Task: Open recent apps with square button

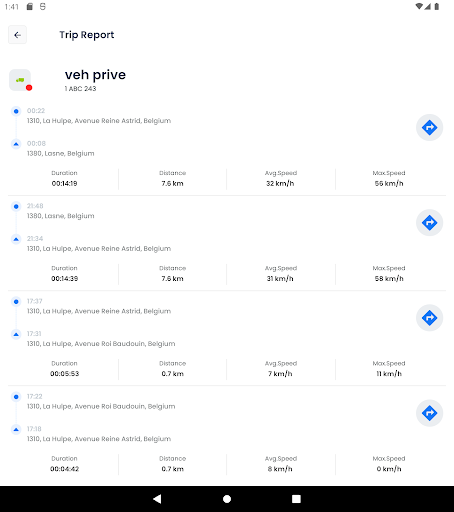Action: click(x=296, y=499)
